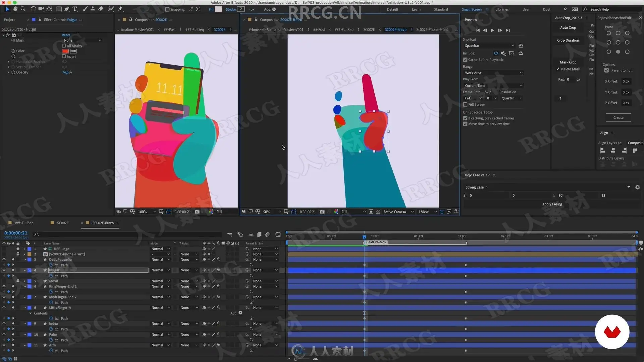
Task: Switch to the Standard workspace
Action: click(x=441, y=9)
